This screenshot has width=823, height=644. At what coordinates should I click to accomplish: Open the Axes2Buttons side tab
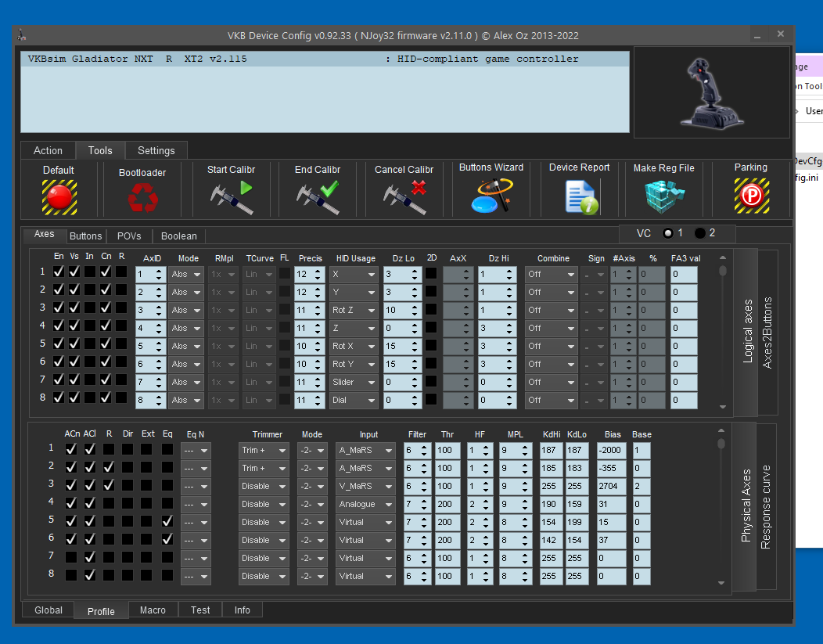click(x=767, y=333)
